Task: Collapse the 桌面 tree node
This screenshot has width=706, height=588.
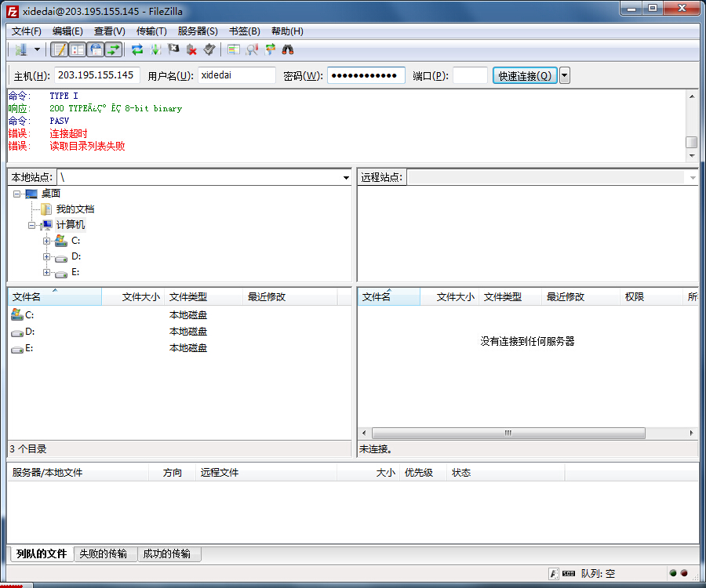Action: click(16, 194)
